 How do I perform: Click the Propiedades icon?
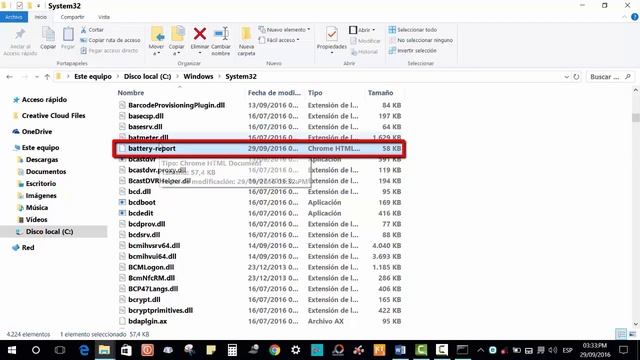[x=332, y=34]
